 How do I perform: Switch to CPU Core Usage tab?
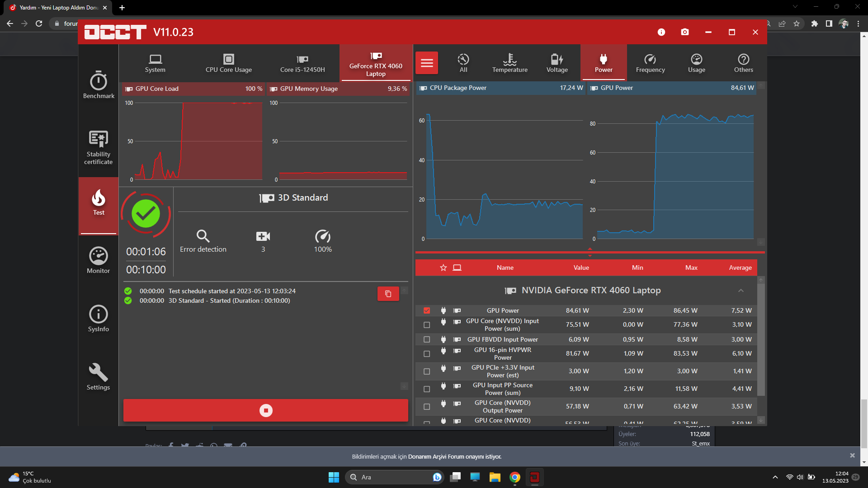pos(229,63)
